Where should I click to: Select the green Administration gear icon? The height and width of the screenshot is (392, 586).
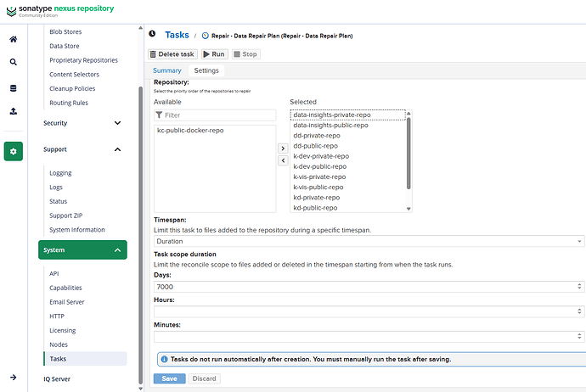click(13, 152)
